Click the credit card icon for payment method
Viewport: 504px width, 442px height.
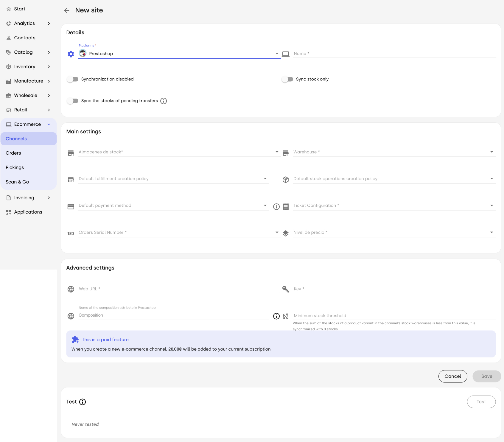(71, 206)
